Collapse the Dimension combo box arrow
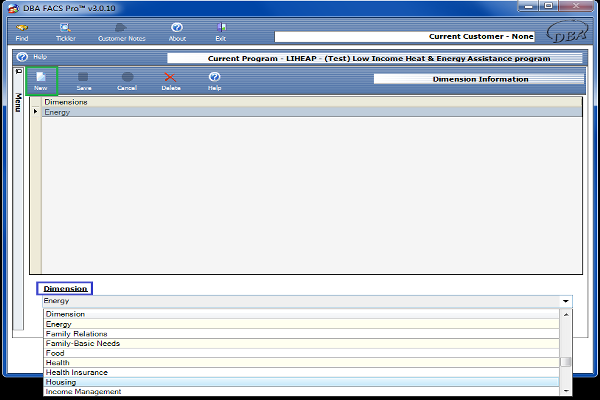Image resolution: width=600 pixels, height=400 pixels. 566,301
